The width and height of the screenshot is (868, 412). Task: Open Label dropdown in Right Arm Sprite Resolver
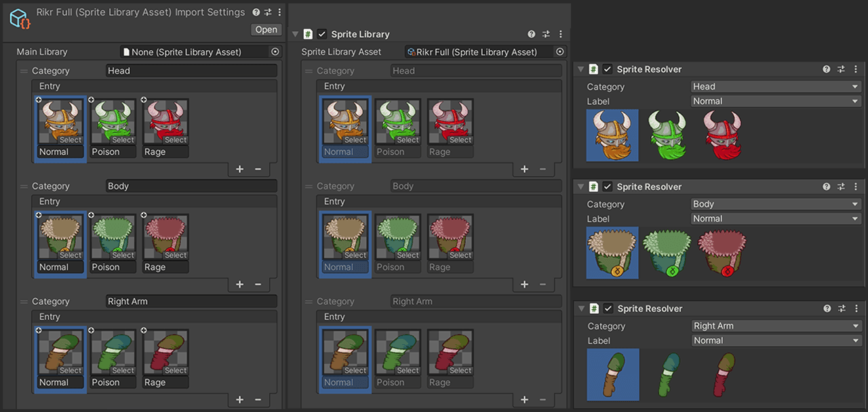tap(776, 341)
